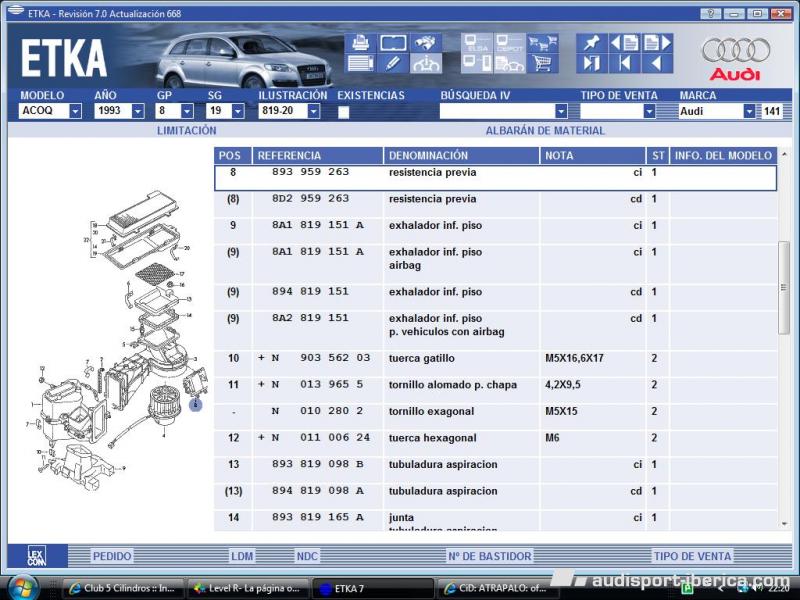Viewport: 800px width, 600px height.
Task: Open the Windows Start orb
Action: tap(22, 588)
